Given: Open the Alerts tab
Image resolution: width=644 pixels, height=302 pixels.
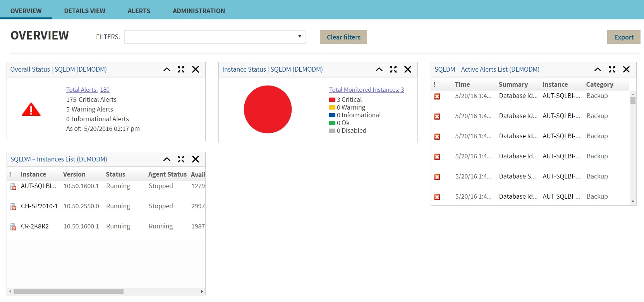Looking at the screenshot, I should click(139, 11).
